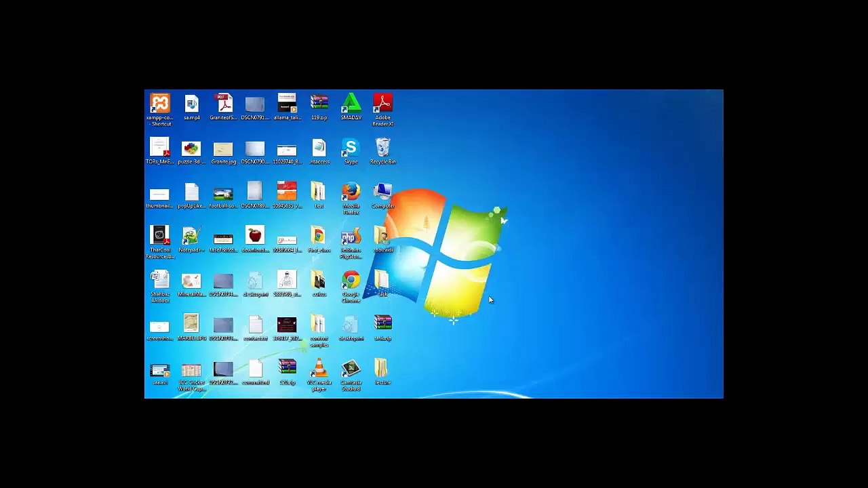868x488 pixels.
Task: Select the thumbnail image file
Action: click(159, 194)
